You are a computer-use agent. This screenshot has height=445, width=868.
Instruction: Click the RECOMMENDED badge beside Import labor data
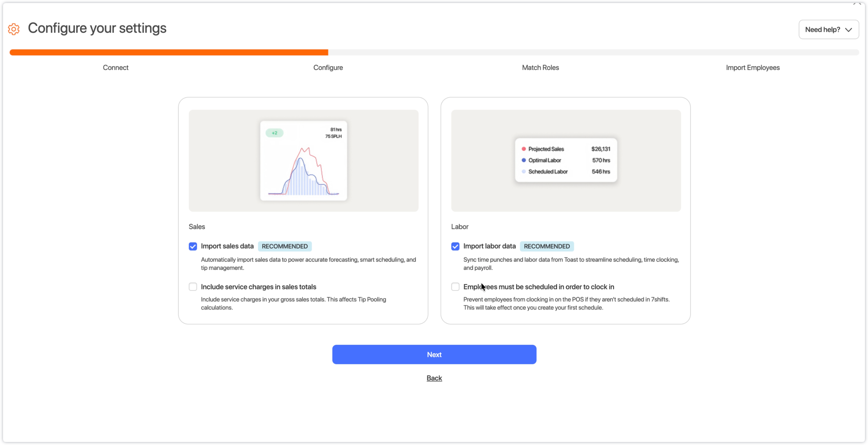pos(547,246)
